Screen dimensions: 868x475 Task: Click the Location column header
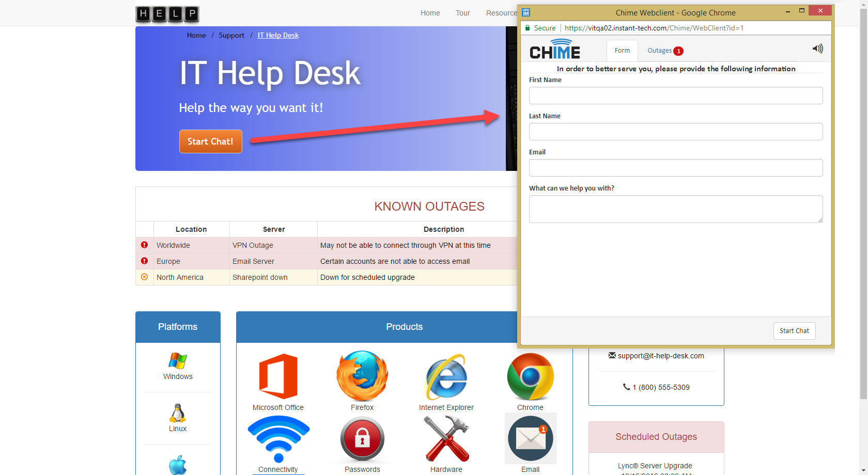(x=191, y=229)
